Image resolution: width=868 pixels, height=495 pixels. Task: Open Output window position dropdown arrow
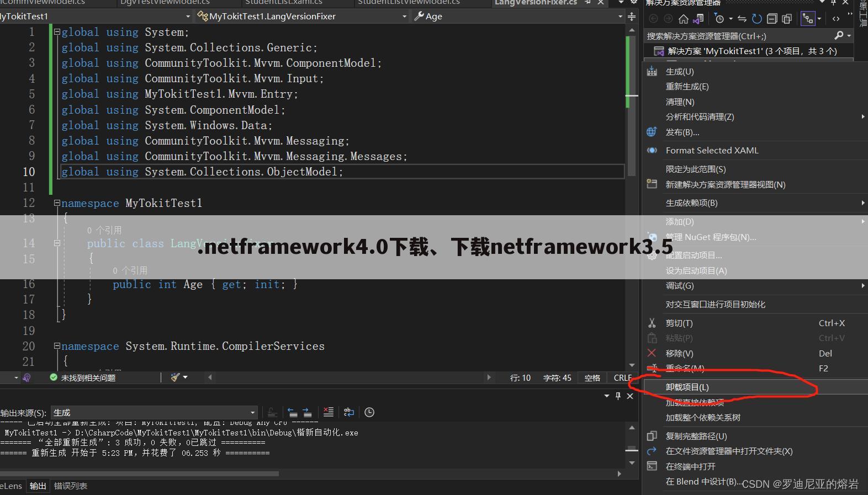[x=607, y=396]
